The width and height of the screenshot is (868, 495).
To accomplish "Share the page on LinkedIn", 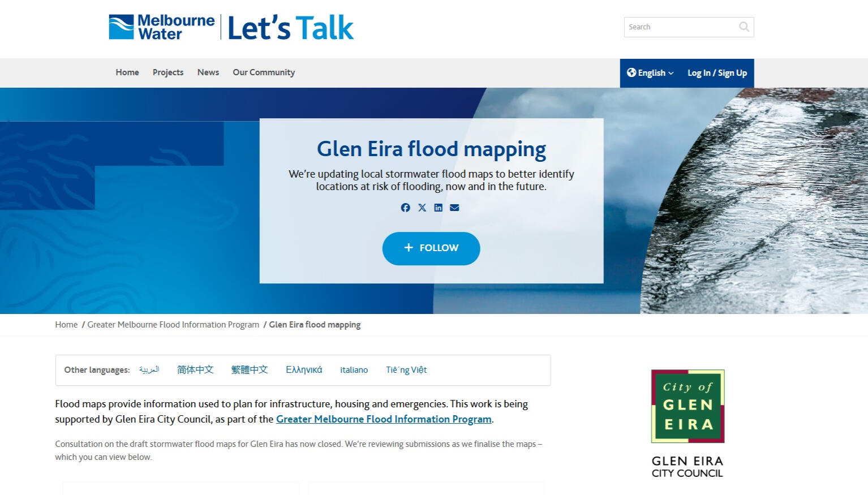I will click(x=439, y=208).
